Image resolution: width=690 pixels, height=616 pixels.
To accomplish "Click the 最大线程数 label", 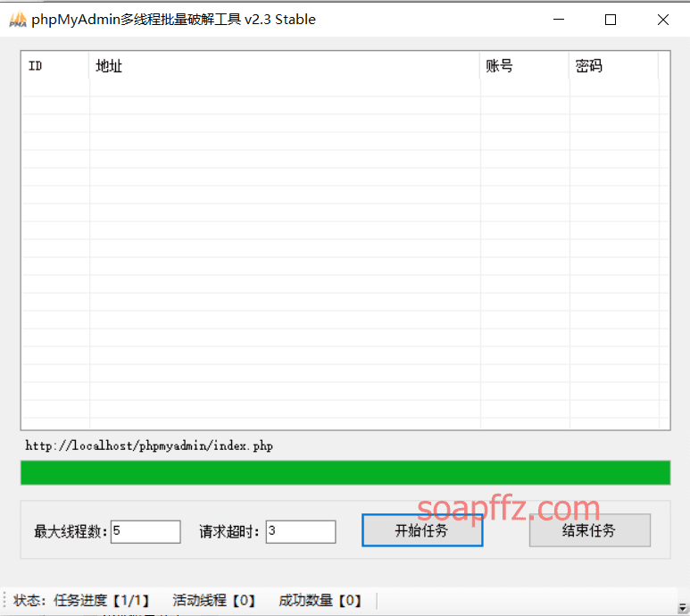I will click(71, 531).
